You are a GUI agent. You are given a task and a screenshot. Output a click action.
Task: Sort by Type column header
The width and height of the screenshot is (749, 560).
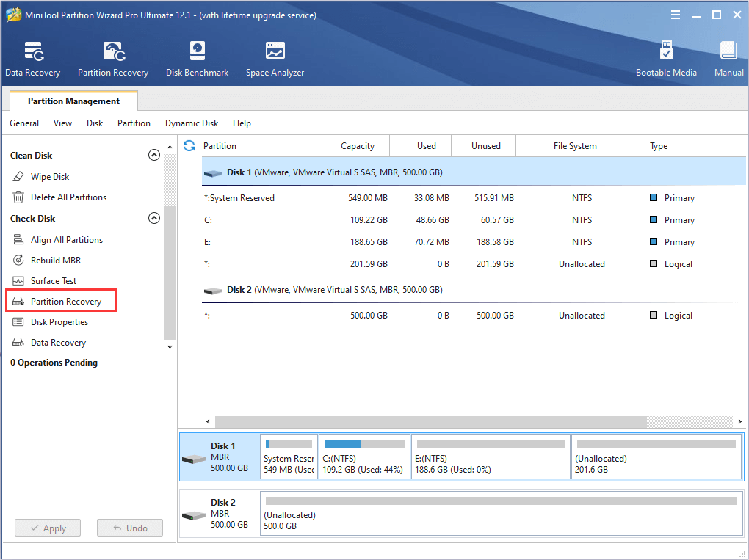click(x=696, y=145)
